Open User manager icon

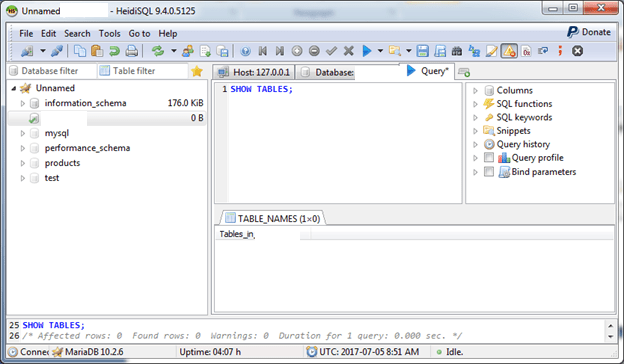coord(187,51)
